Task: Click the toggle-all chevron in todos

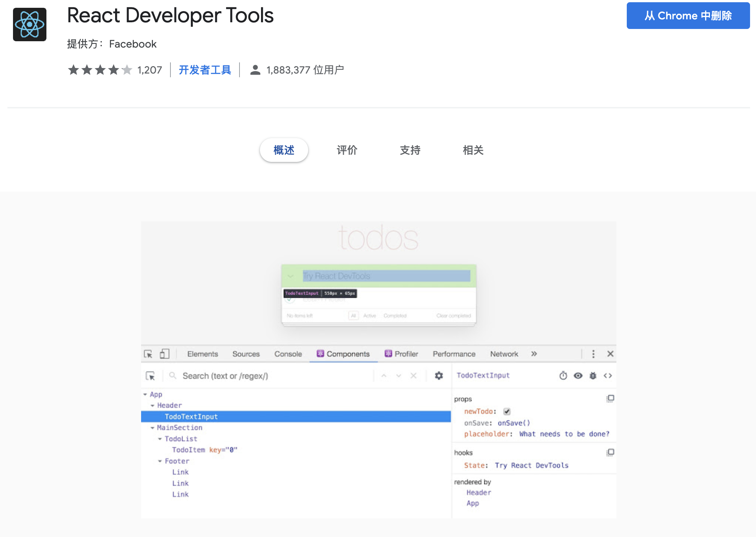Action: [x=290, y=276]
